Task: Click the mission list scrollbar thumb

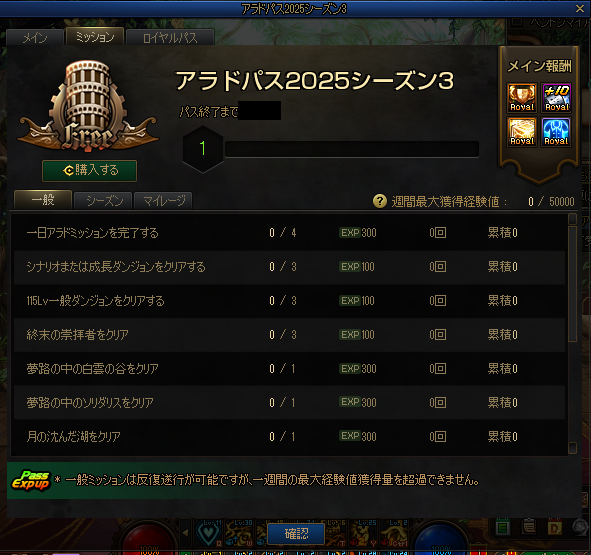Action: click(x=572, y=284)
